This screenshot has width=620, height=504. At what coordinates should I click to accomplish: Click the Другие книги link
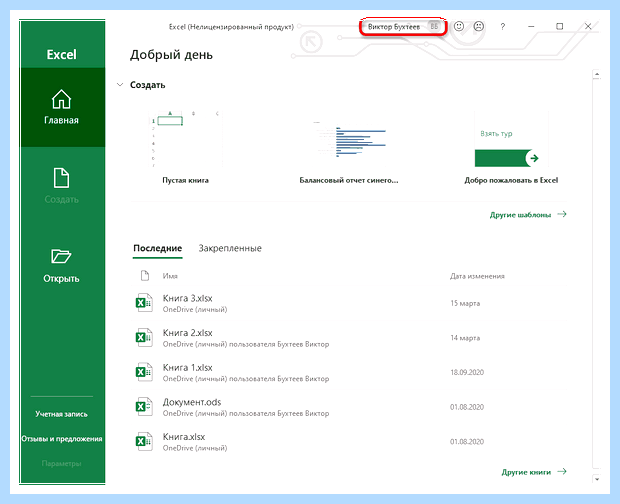526,472
